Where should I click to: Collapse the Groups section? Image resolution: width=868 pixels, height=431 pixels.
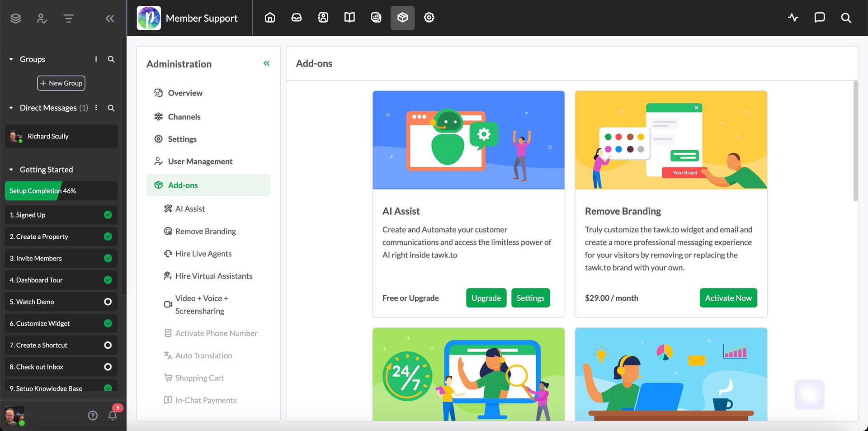[x=11, y=59]
